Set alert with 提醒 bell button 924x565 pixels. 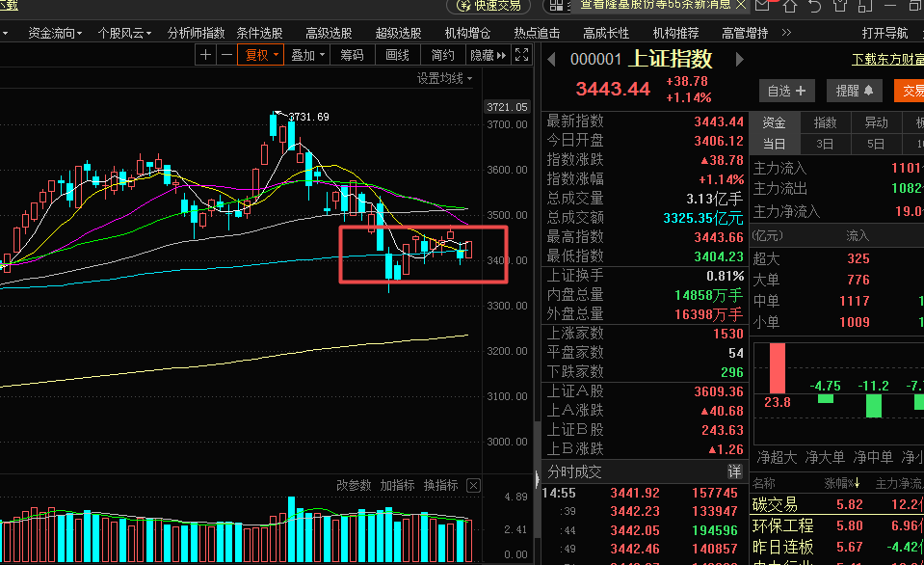[854, 91]
